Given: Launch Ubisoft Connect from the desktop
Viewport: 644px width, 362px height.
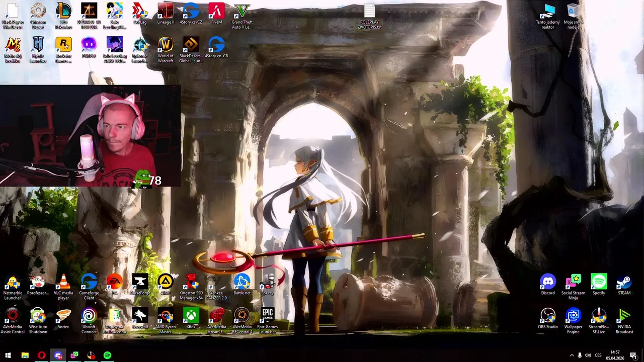Looking at the screenshot, I should click(89, 321).
